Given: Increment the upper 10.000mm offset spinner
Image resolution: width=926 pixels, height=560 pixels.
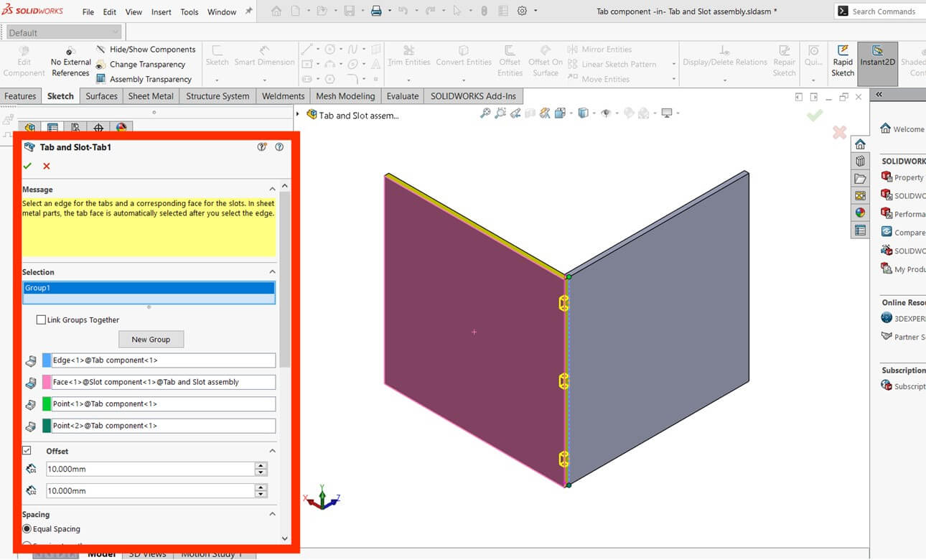Looking at the screenshot, I should click(x=260, y=465).
